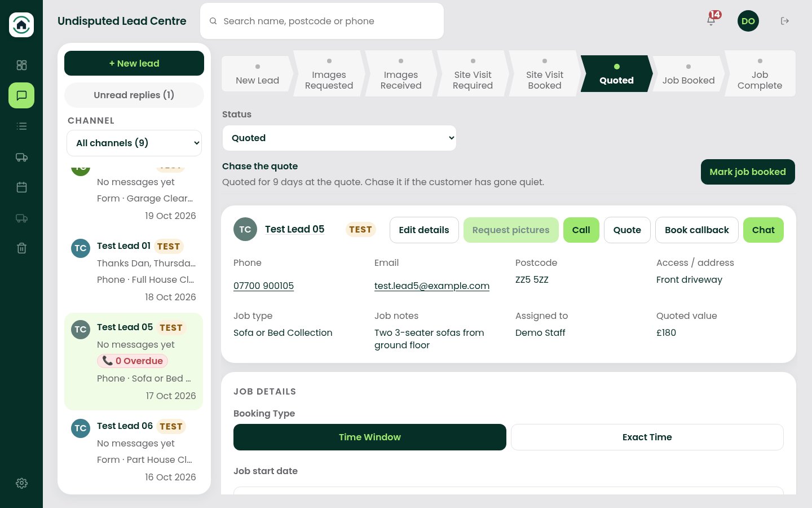
Task: Open the All channels (9) dropdown
Action: click(x=134, y=143)
